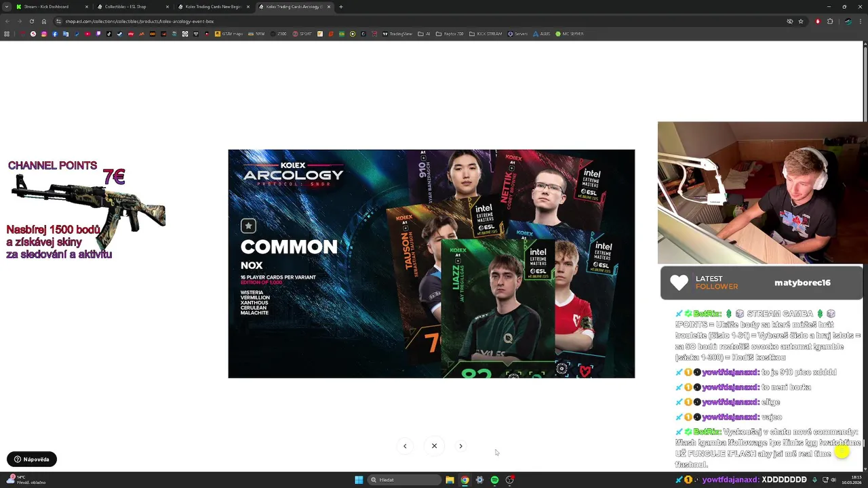Open the TikTok bookmark
This screenshot has width=868, height=488.
109,34
